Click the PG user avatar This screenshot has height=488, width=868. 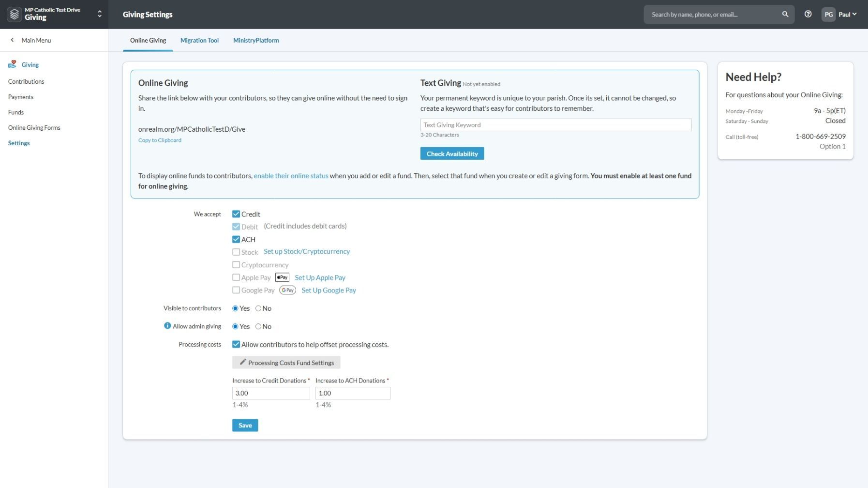[x=828, y=15]
